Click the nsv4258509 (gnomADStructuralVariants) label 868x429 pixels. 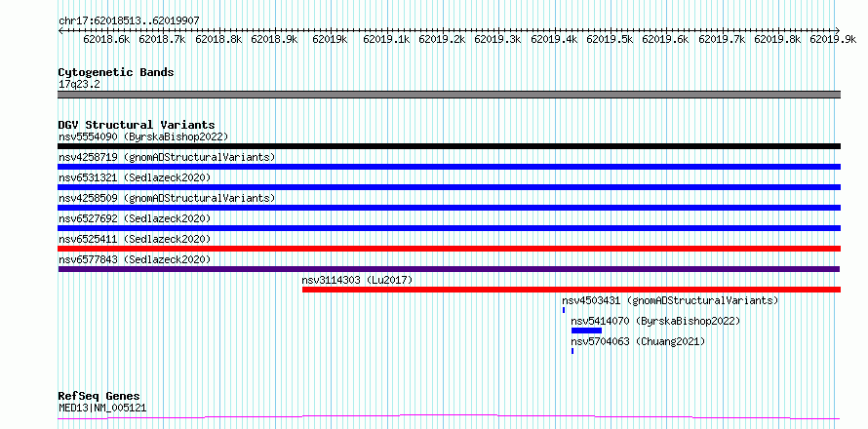pos(167,198)
